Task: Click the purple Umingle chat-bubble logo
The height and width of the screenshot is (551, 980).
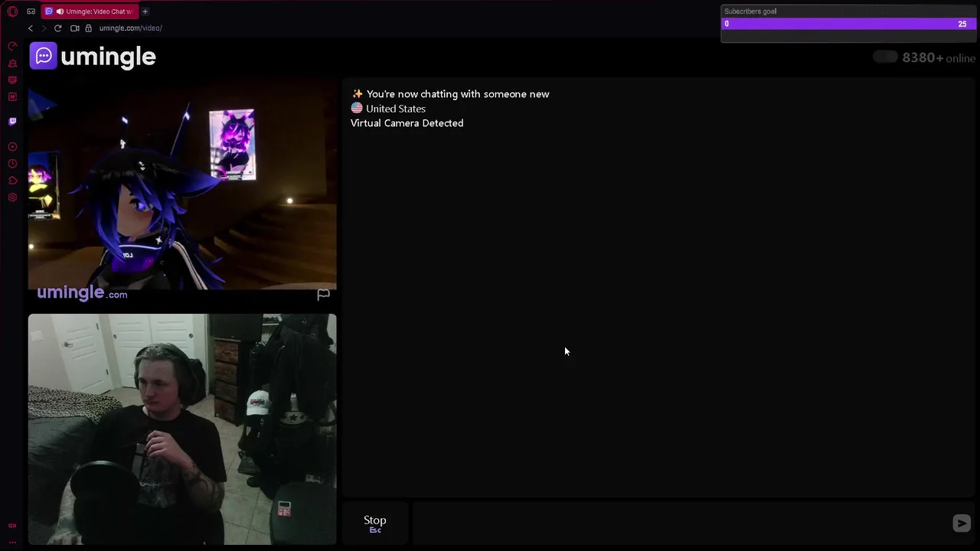Action: point(43,56)
